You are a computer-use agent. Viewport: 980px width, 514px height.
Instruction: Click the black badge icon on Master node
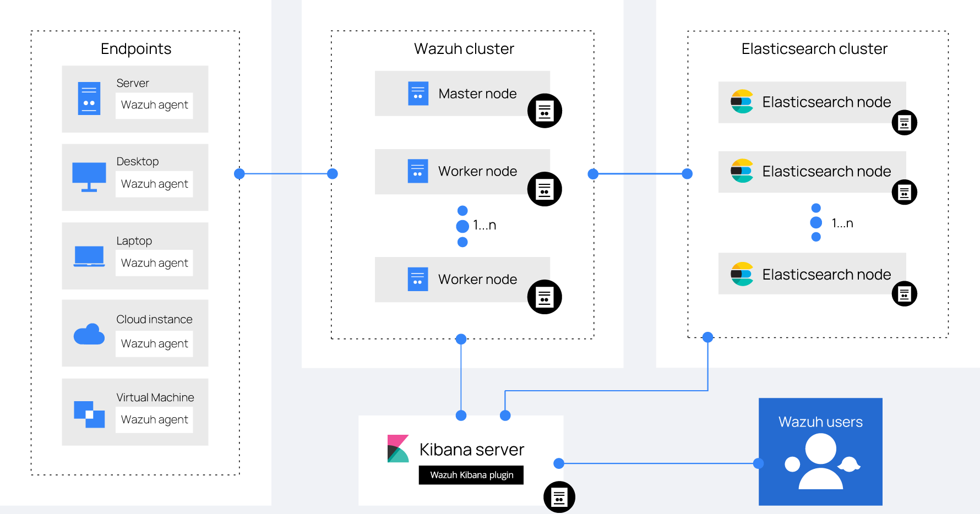point(545,111)
